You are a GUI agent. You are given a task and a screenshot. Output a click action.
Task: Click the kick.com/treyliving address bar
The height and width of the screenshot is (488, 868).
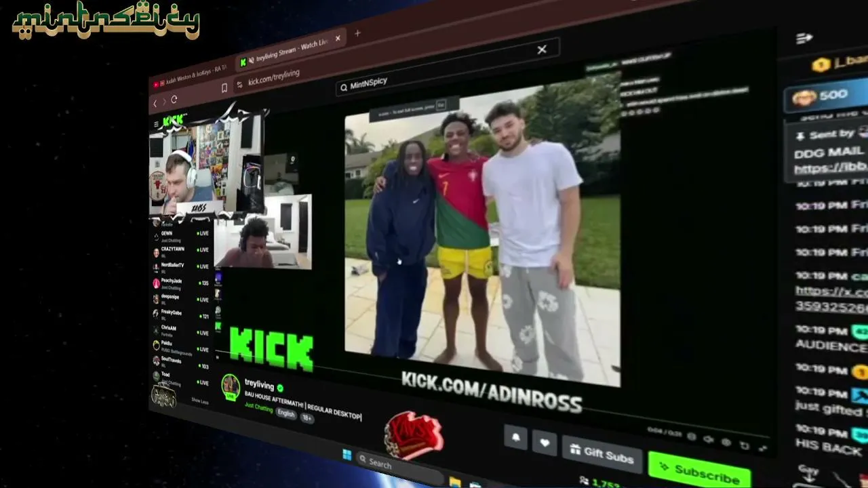pyautogui.click(x=274, y=78)
